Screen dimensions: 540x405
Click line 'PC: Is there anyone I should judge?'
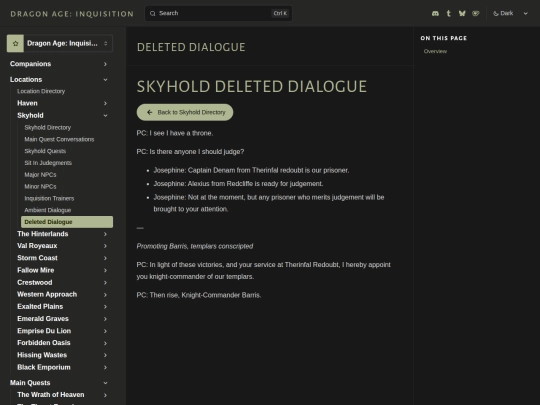point(190,152)
